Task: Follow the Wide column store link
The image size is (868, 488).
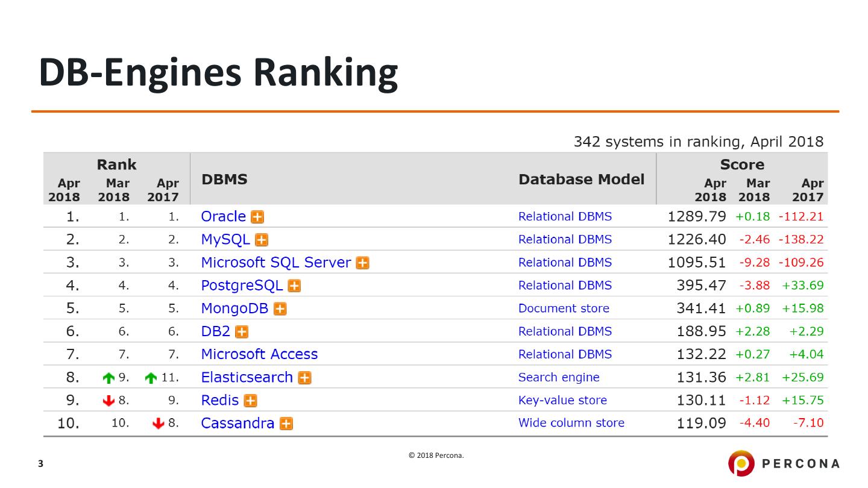Action: (571, 423)
